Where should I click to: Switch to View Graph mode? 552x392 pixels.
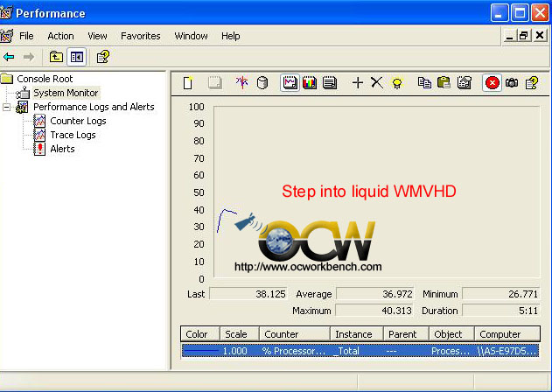(290, 83)
